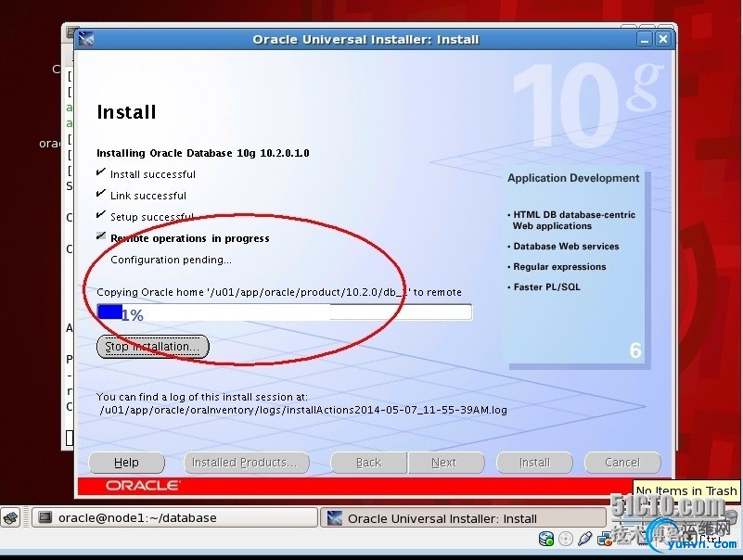
Task: Click the 1% copy progress bar
Action: click(285, 312)
